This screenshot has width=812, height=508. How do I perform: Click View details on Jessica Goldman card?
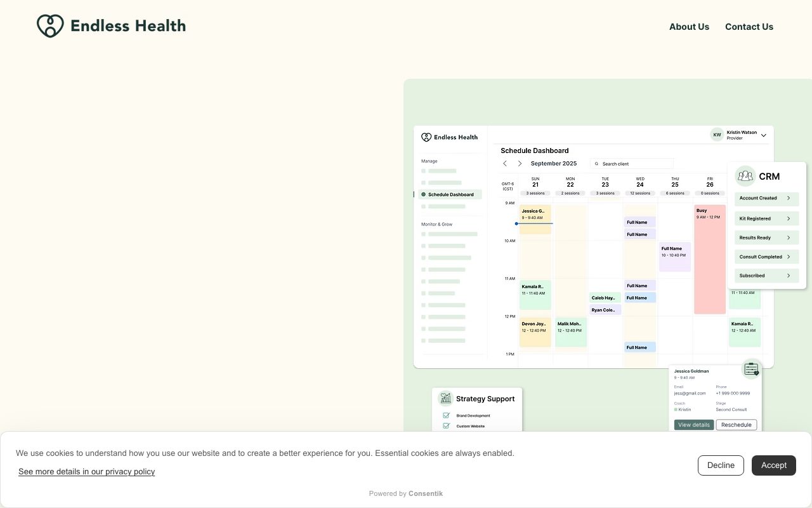(694, 425)
